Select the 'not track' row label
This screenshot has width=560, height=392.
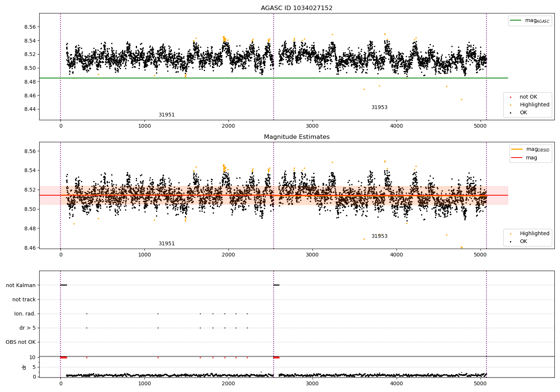[24, 299]
